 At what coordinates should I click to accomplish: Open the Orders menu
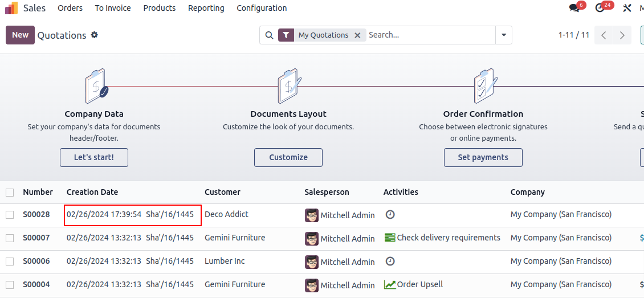tap(70, 8)
